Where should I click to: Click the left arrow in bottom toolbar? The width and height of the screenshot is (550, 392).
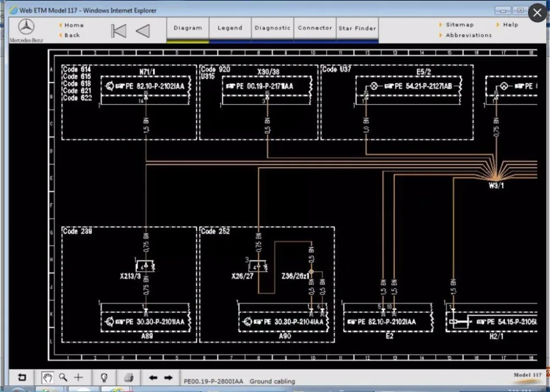click(x=153, y=378)
